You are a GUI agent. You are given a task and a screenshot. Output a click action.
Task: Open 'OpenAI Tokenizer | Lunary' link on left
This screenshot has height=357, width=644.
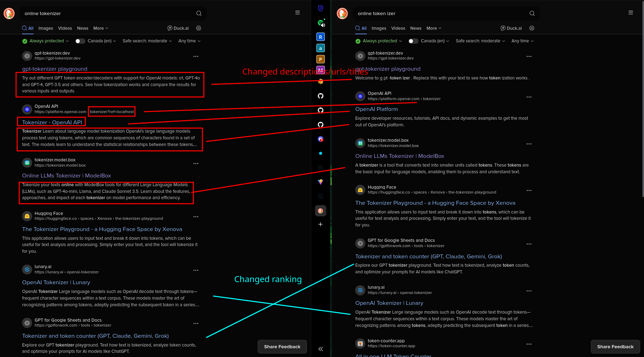(56, 282)
